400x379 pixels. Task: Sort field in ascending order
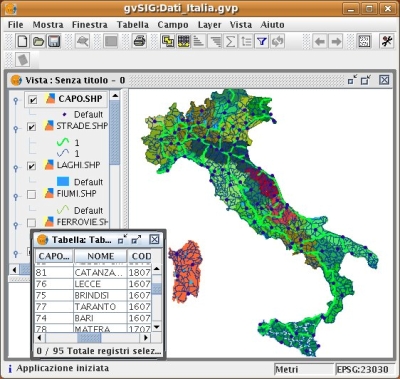coord(199,41)
